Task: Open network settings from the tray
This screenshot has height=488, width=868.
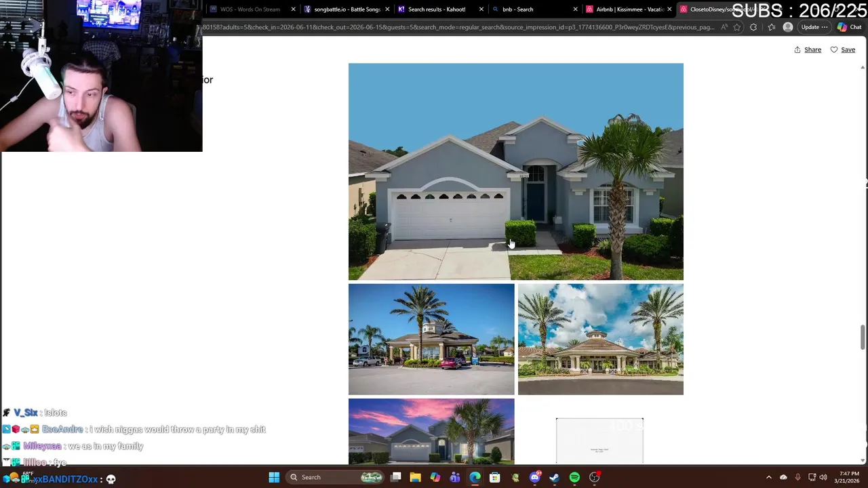Action: click(x=812, y=477)
